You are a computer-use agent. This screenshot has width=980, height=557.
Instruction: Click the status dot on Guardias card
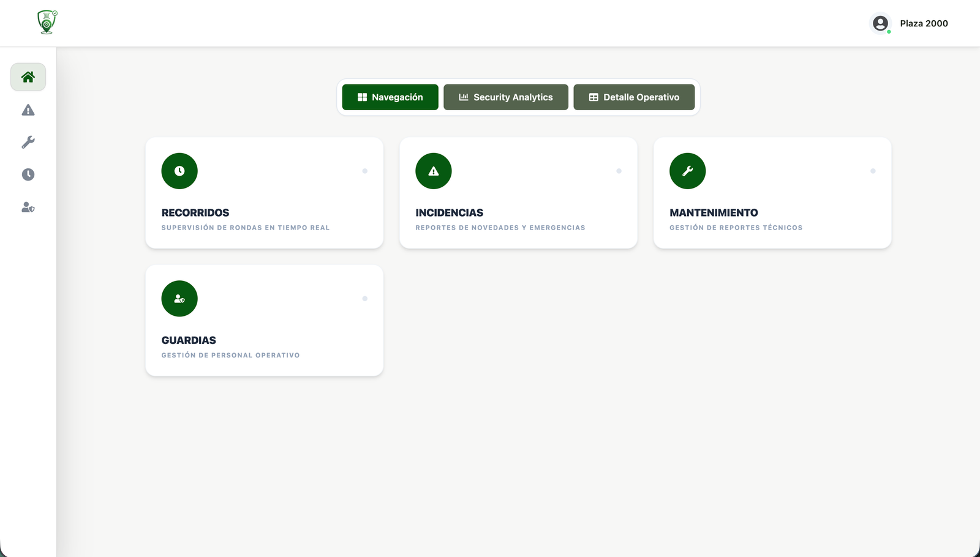(x=365, y=299)
